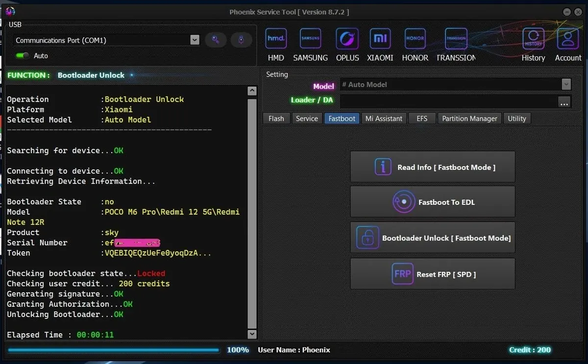This screenshot has width=588, height=364.
Task: Click the Phoenix app logo icon
Action: point(10,11)
